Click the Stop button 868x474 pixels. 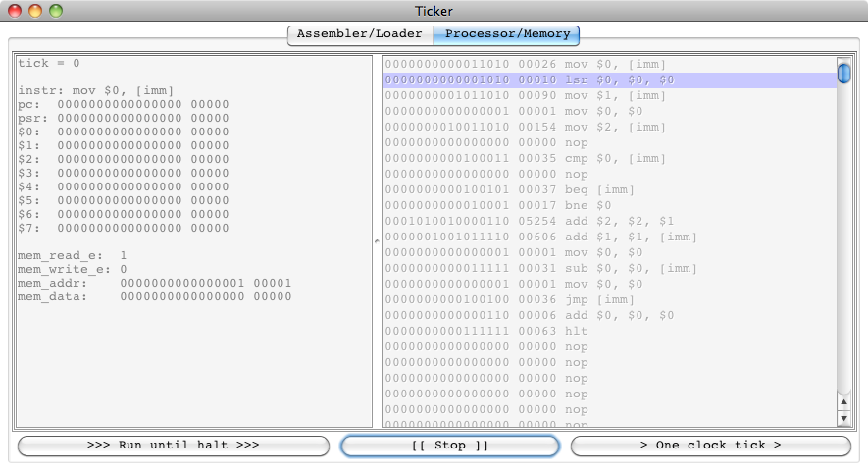pyautogui.click(x=449, y=446)
